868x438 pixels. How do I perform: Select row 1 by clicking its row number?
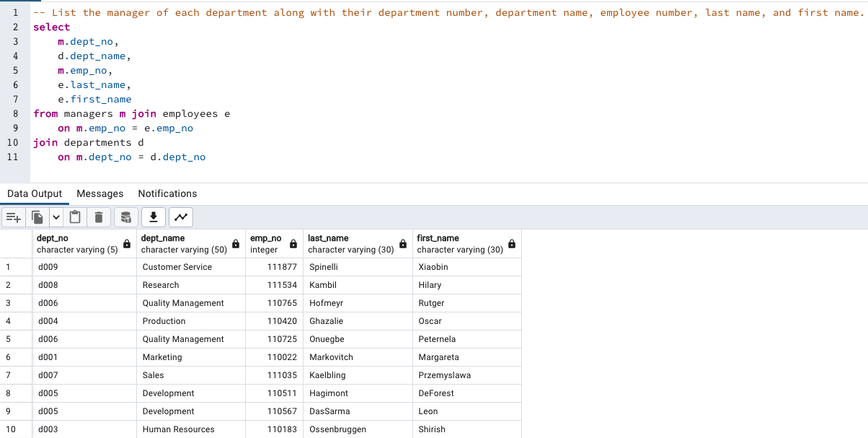click(15, 266)
